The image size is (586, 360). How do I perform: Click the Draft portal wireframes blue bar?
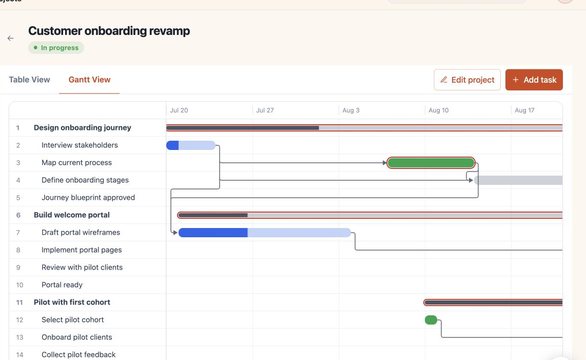tap(265, 233)
